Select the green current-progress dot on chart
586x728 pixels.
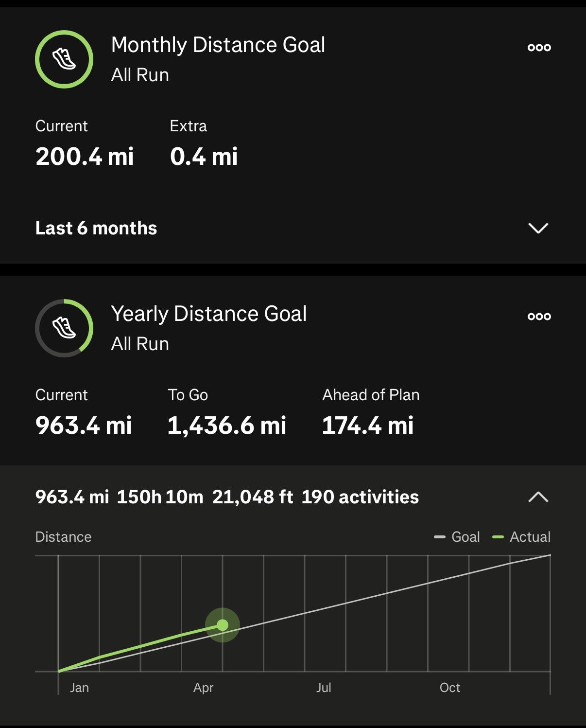pyautogui.click(x=223, y=625)
